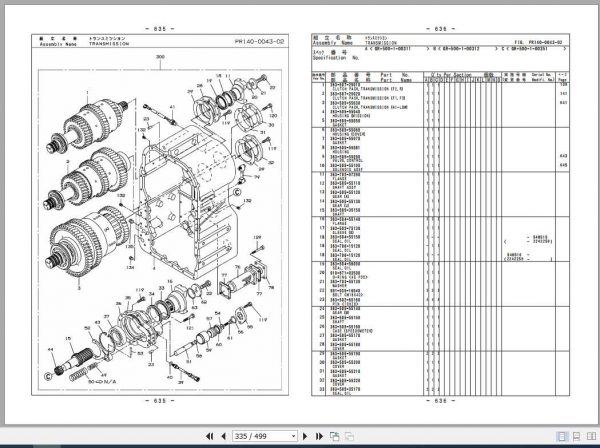Click the PR140-0043-02 figure code on left page
This screenshot has height=448, width=600.
click(260, 42)
